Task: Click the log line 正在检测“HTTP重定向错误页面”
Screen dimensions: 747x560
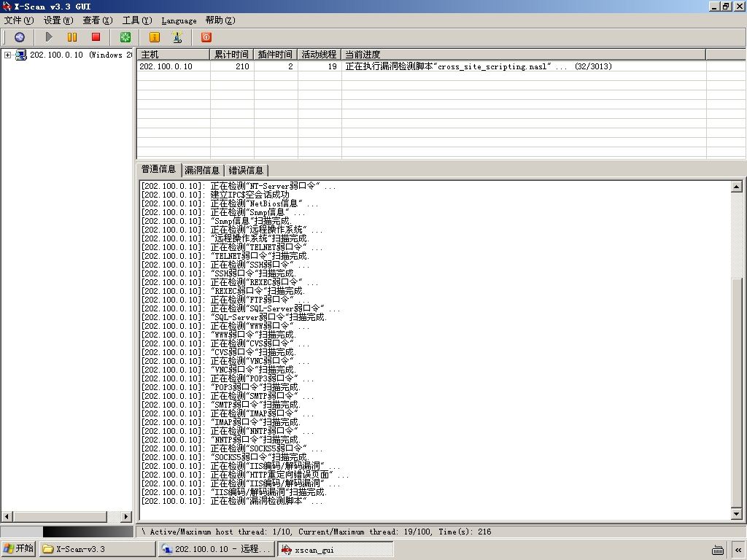Action: [245, 475]
